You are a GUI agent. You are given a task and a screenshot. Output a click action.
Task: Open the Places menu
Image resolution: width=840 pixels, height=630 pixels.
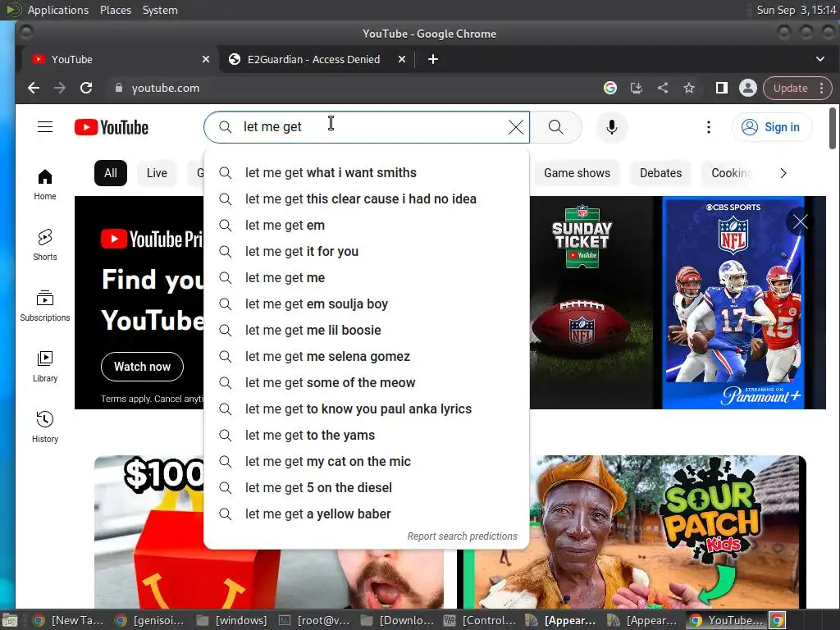coord(115,10)
